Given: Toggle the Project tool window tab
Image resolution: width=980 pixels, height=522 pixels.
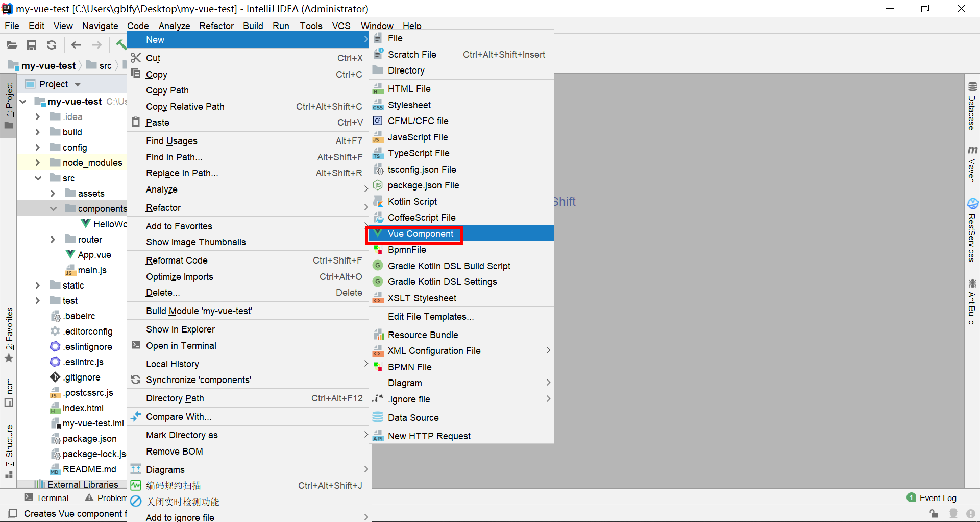Looking at the screenshot, I should 9,106.
